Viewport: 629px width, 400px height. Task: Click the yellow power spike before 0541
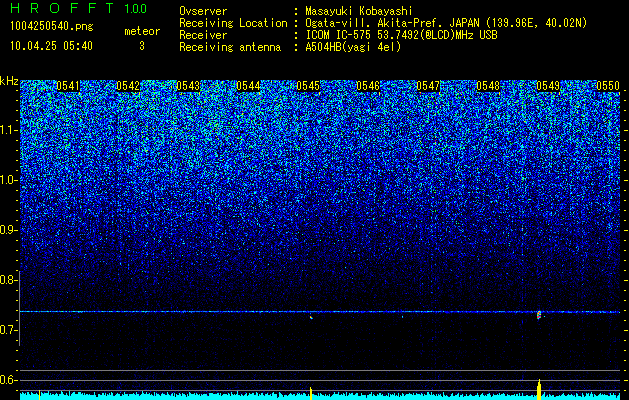click(39, 395)
